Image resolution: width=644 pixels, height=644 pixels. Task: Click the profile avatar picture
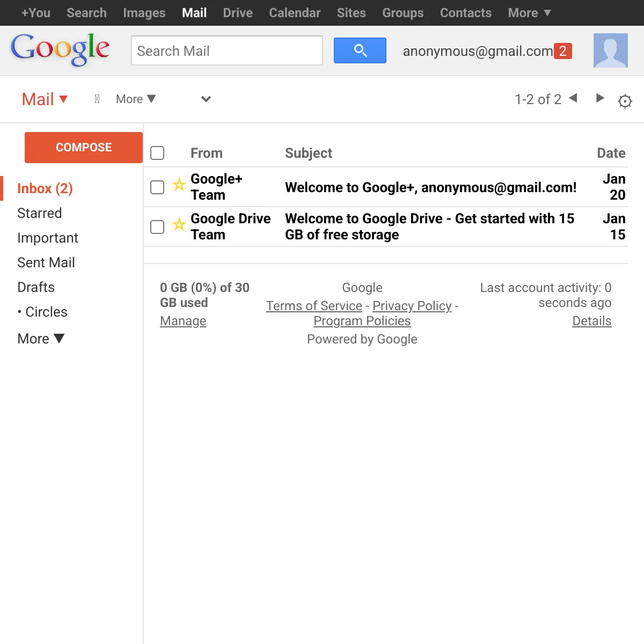click(610, 50)
